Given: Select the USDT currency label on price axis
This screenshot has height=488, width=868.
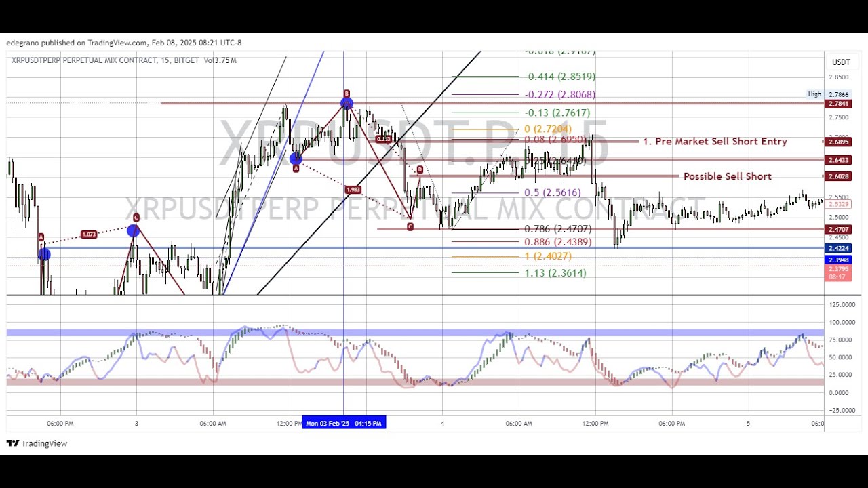Looking at the screenshot, I should click(x=841, y=62).
